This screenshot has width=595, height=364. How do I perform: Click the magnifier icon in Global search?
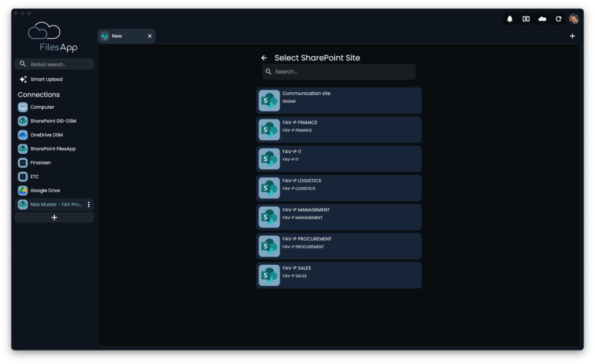tap(23, 64)
